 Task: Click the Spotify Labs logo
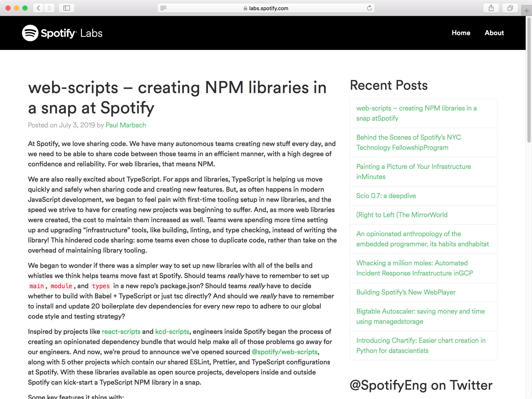[x=62, y=33]
